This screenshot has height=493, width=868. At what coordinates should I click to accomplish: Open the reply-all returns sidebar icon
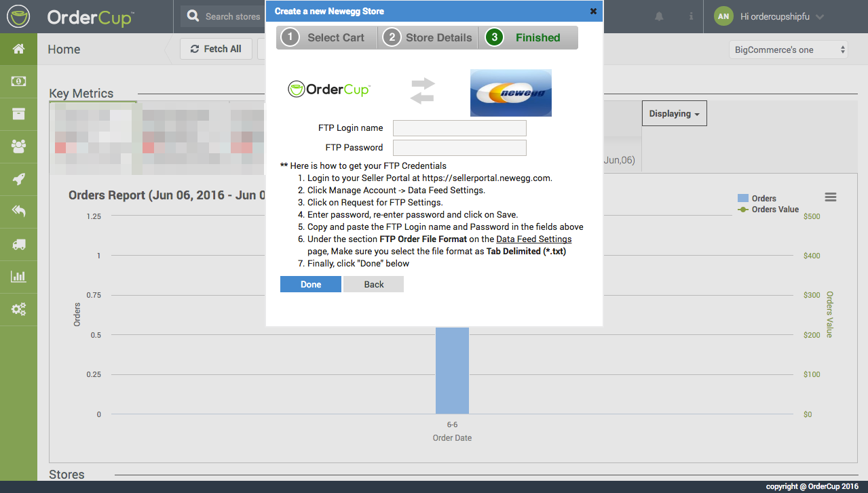18,212
